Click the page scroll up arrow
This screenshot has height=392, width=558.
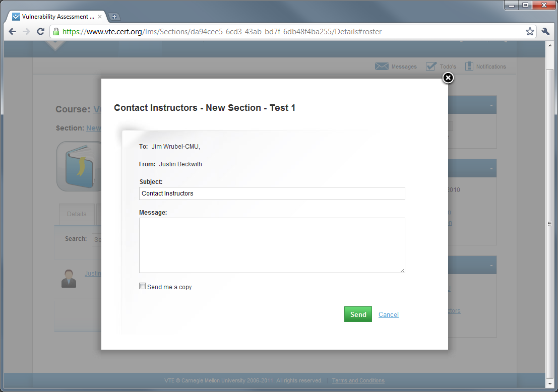coord(550,45)
